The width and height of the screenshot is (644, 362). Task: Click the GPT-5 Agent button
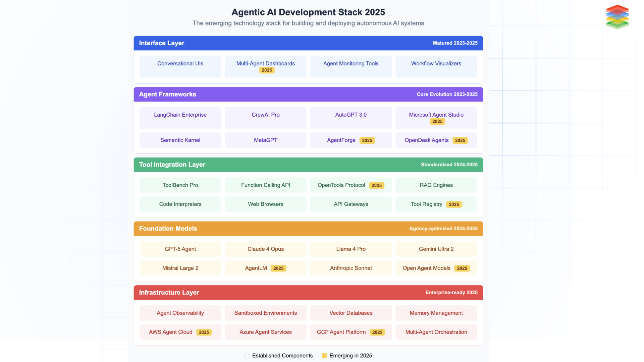tap(180, 249)
